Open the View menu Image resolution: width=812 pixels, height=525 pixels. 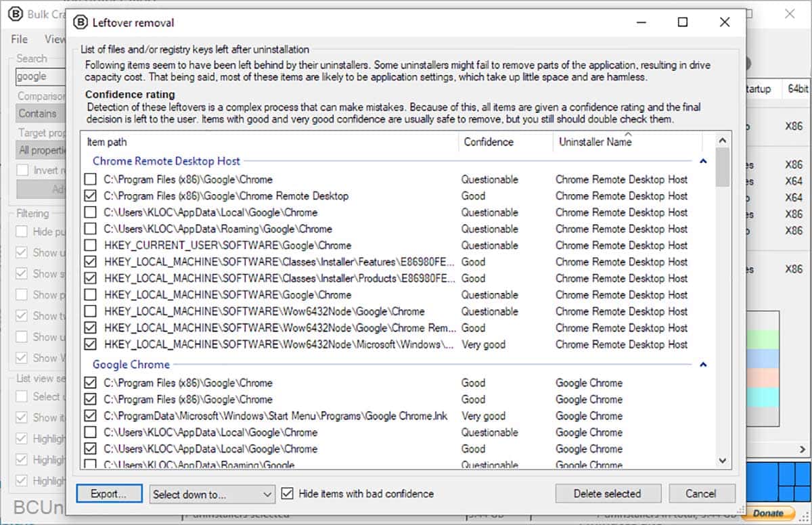(54, 39)
